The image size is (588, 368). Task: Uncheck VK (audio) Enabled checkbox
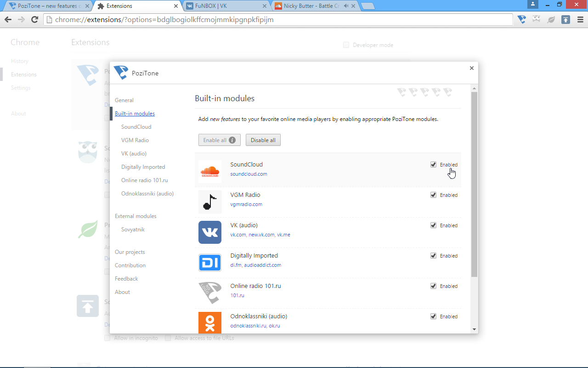tap(433, 225)
